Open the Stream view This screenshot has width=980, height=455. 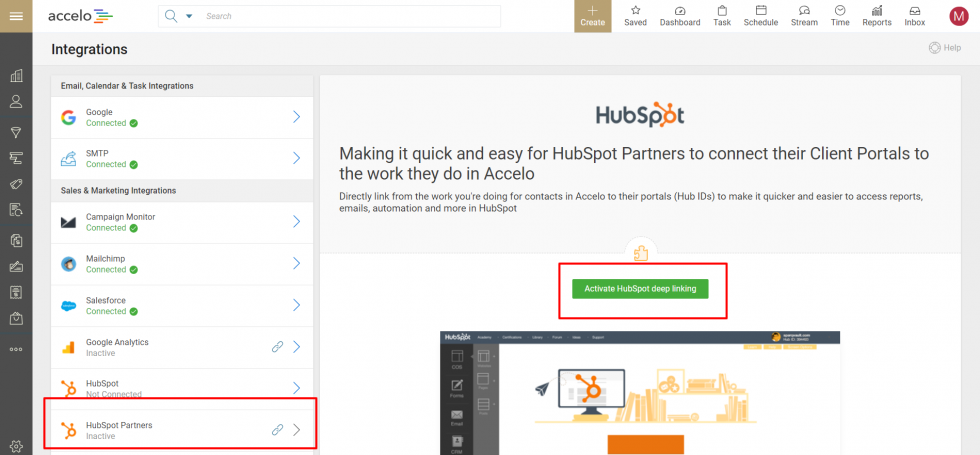click(x=804, y=16)
